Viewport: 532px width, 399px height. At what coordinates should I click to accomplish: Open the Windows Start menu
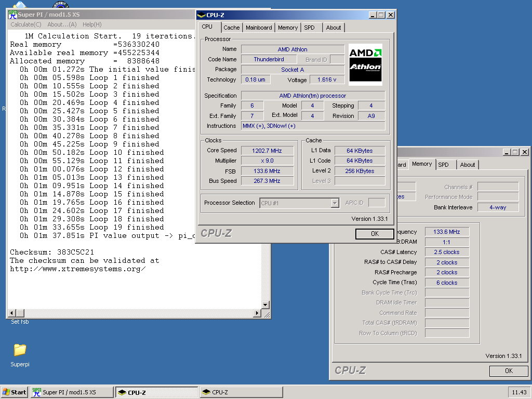[x=14, y=392]
